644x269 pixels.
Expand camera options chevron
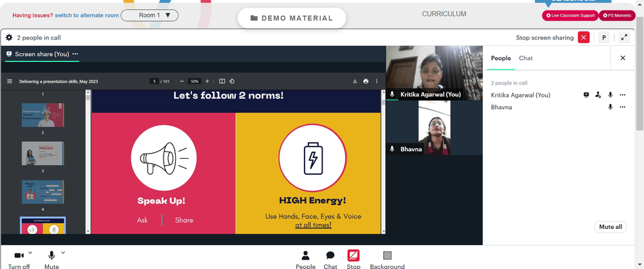pyautogui.click(x=30, y=252)
